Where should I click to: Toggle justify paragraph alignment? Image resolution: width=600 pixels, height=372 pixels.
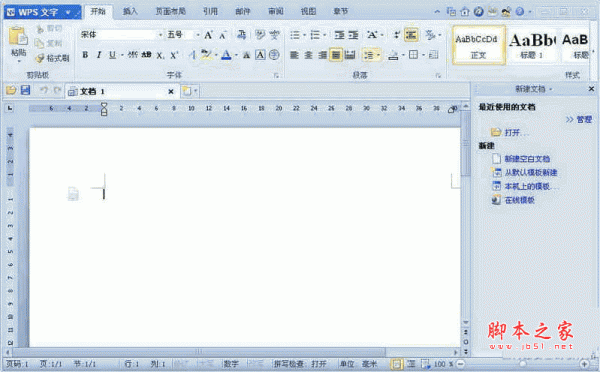pyautogui.click(x=336, y=55)
